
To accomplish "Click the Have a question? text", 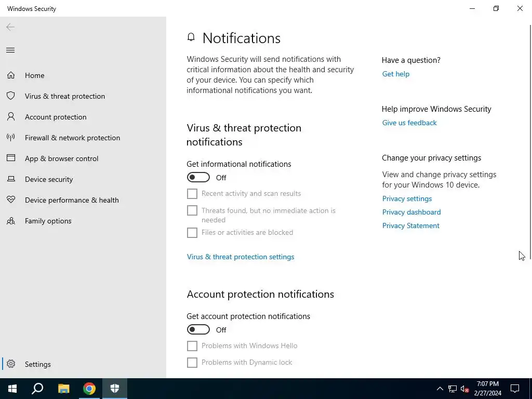I will pos(411,60).
